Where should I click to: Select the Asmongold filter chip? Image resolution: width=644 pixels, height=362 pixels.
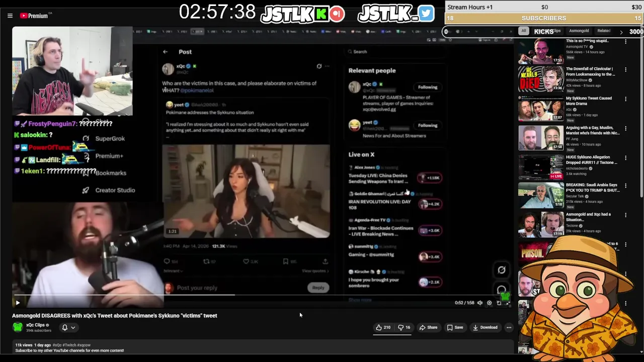tap(579, 31)
